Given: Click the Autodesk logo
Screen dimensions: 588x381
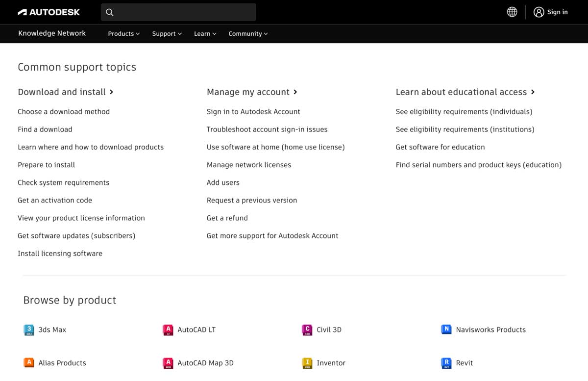Looking at the screenshot, I should tap(49, 12).
